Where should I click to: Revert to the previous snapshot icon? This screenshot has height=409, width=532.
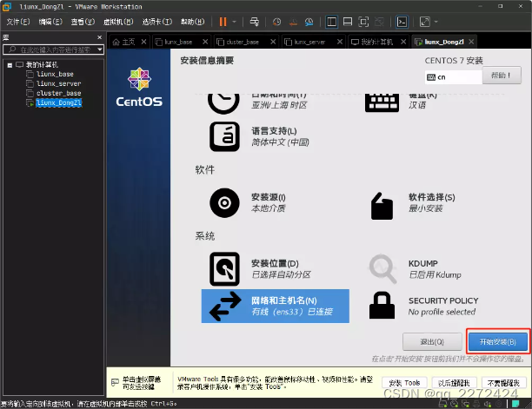[x=293, y=22]
